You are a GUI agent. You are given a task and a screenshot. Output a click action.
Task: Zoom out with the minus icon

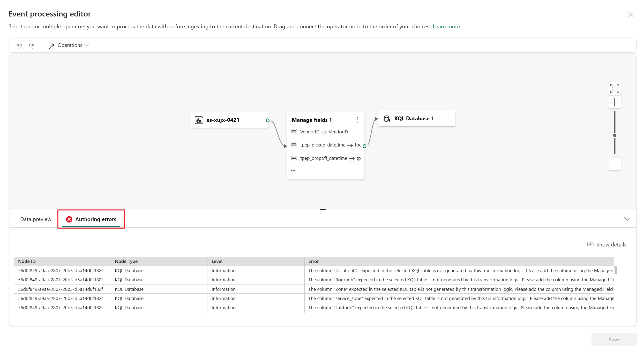pos(614,164)
